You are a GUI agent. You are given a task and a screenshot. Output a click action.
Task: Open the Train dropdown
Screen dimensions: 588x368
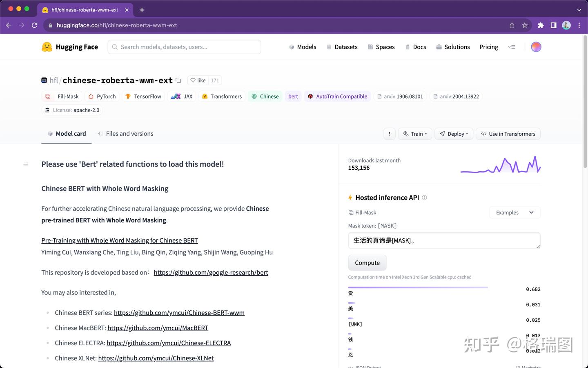click(x=415, y=134)
